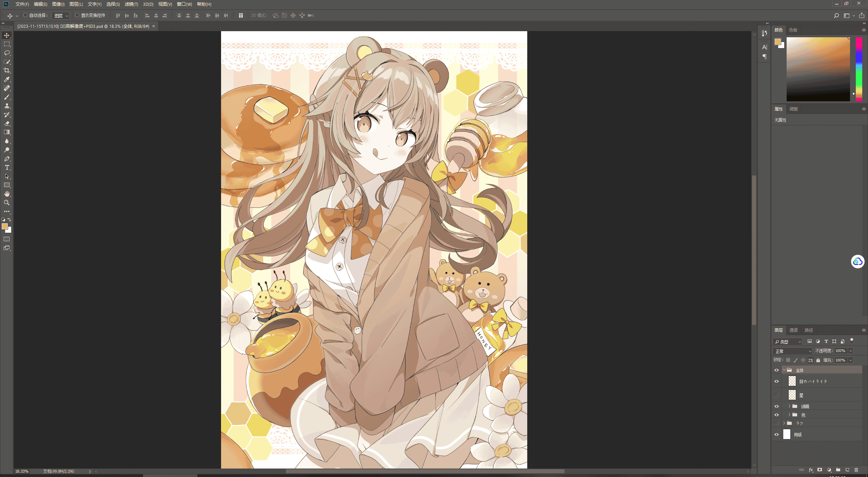868x477 pixels.
Task: Select the Hand tool
Action: tap(7, 194)
